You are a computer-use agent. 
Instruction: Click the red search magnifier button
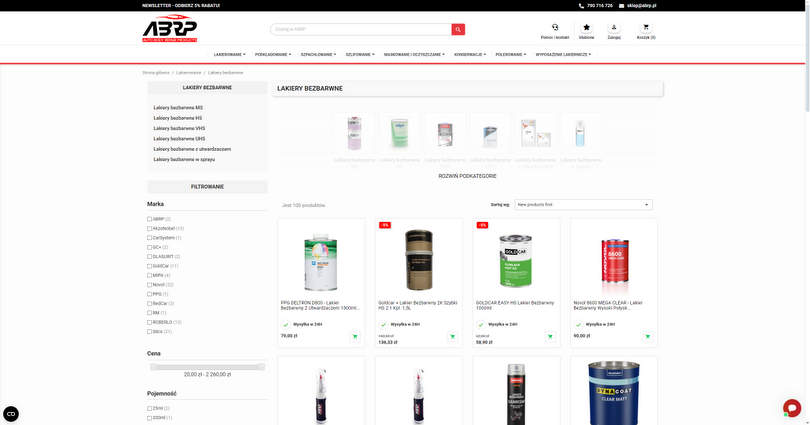pos(458,29)
